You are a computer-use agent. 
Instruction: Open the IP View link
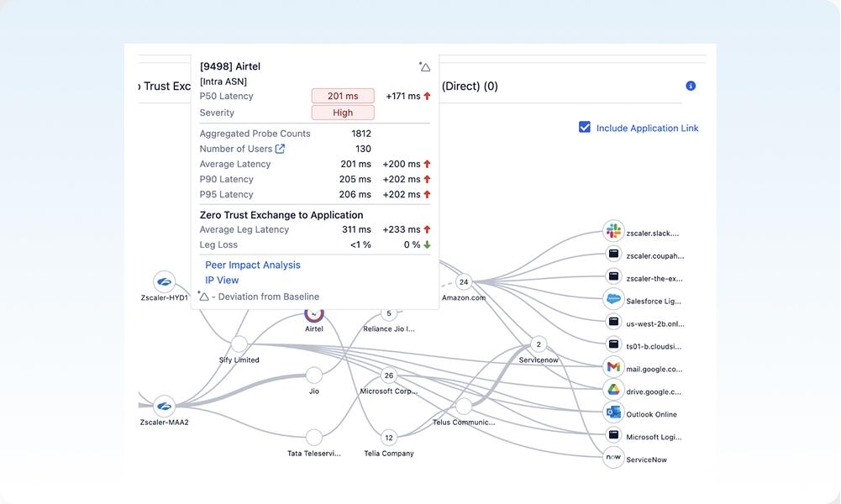point(222,280)
